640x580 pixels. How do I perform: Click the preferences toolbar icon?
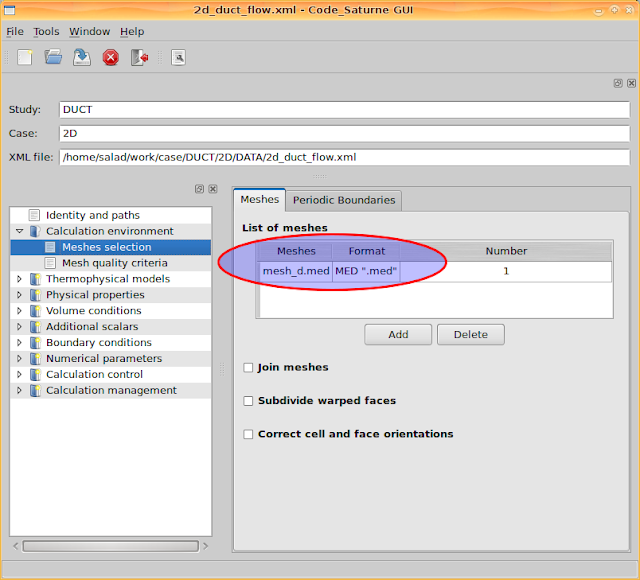[x=178, y=58]
